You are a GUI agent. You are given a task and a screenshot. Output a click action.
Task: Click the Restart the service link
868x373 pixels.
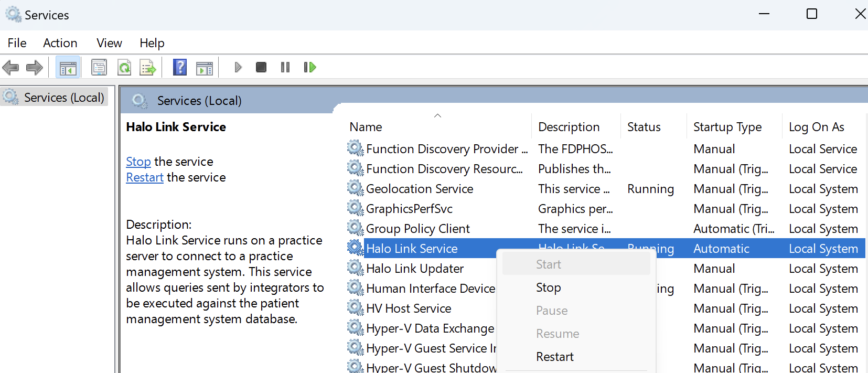pos(145,177)
